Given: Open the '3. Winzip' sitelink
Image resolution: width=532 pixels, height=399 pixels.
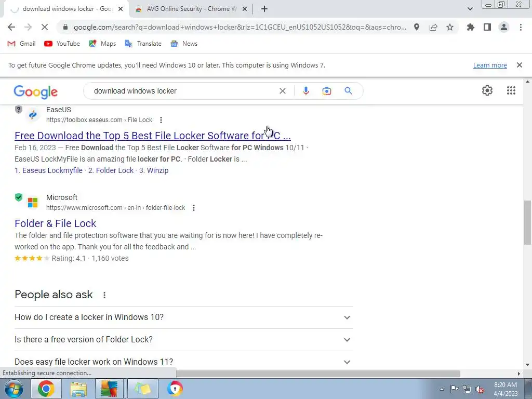Looking at the screenshot, I should click(x=154, y=170).
